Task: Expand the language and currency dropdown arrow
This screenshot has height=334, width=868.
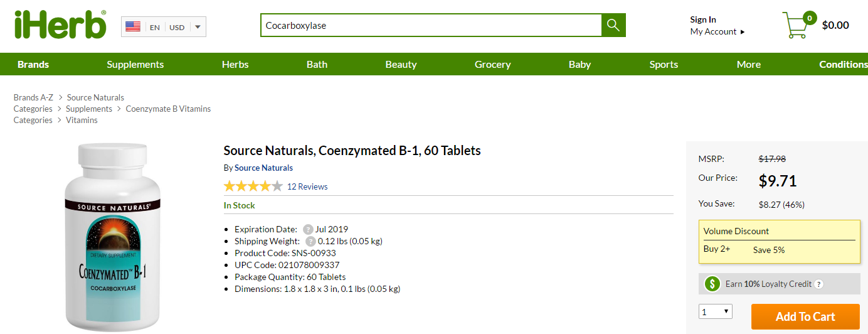Action: click(x=197, y=27)
